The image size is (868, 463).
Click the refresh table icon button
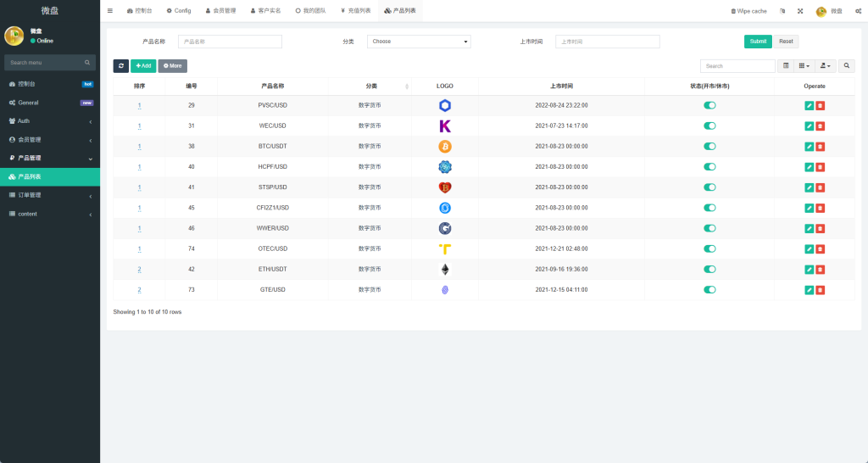coord(120,65)
